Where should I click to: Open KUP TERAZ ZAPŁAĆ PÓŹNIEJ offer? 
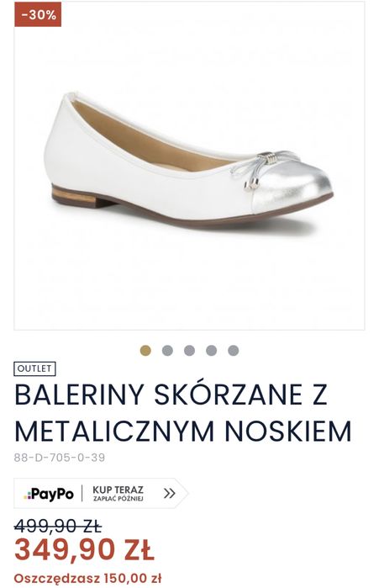point(118,494)
